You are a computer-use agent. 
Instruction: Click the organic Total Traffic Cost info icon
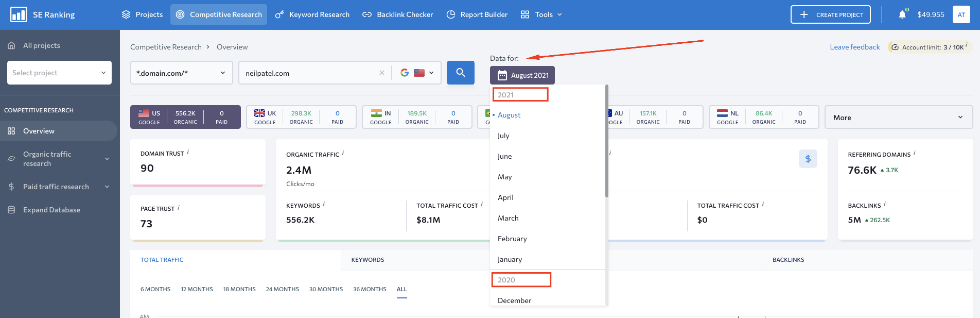pos(482,204)
